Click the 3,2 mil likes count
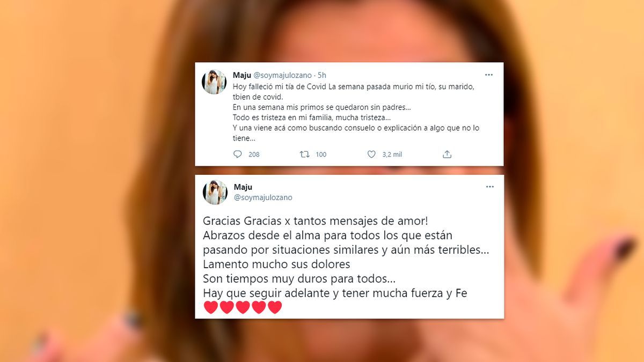 392,154
